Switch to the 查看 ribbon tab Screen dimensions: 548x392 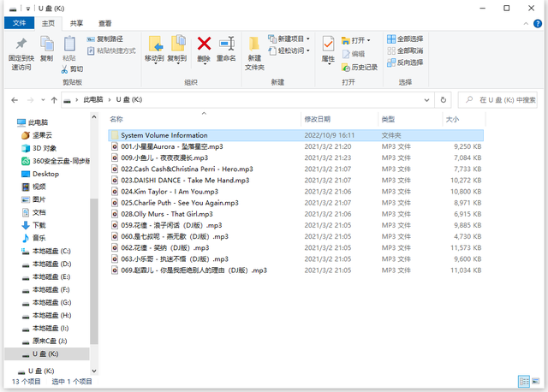(104, 23)
